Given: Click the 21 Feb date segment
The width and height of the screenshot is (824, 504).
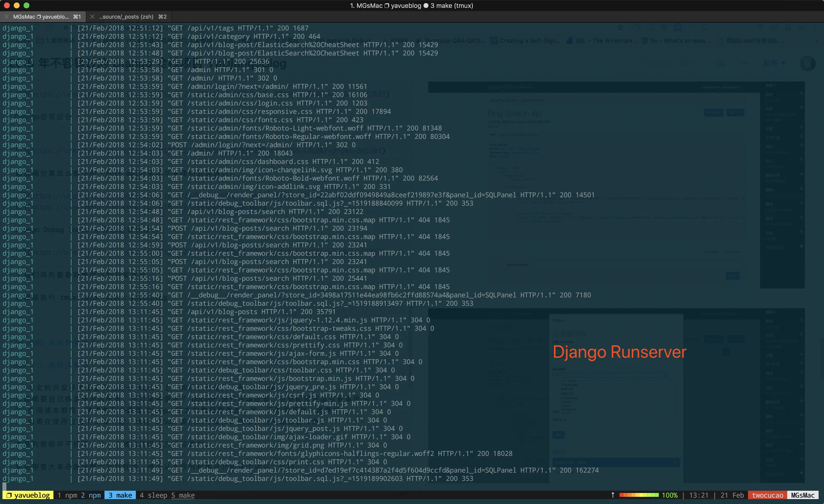Looking at the screenshot, I should click(x=732, y=495).
